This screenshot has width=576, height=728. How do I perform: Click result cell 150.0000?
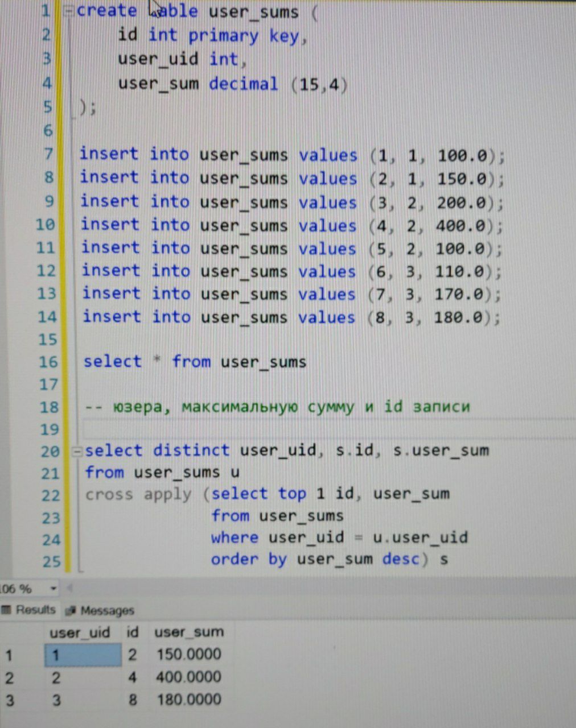pyautogui.click(x=189, y=655)
